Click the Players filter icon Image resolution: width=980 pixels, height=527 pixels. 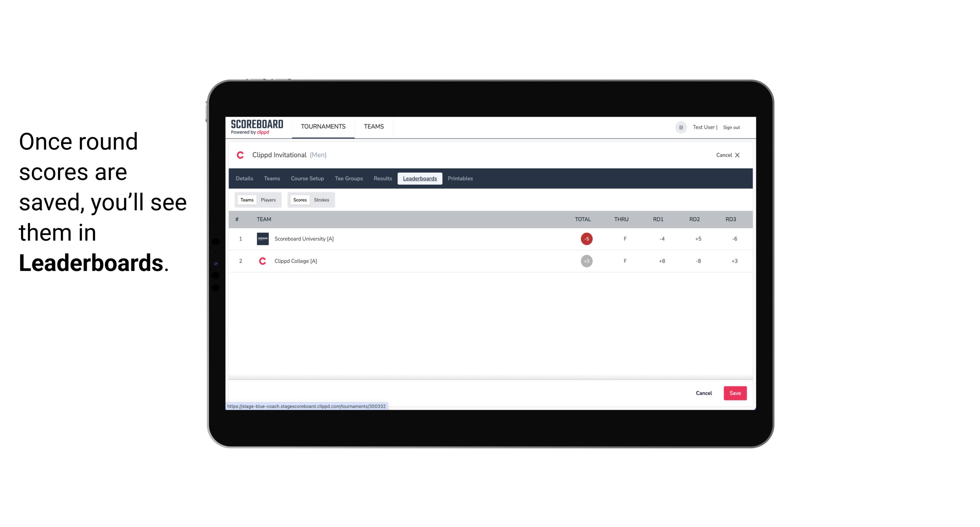click(x=268, y=199)
